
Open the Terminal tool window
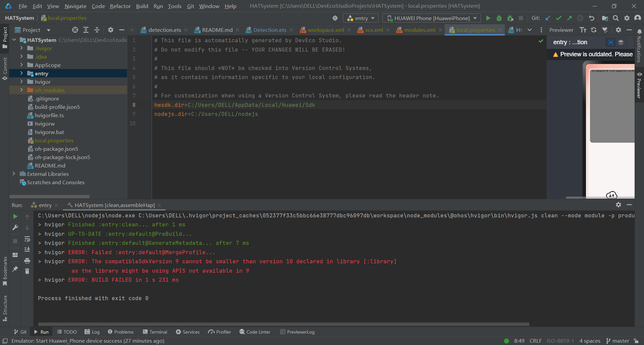pyautogui.click(x=155, y=332)
